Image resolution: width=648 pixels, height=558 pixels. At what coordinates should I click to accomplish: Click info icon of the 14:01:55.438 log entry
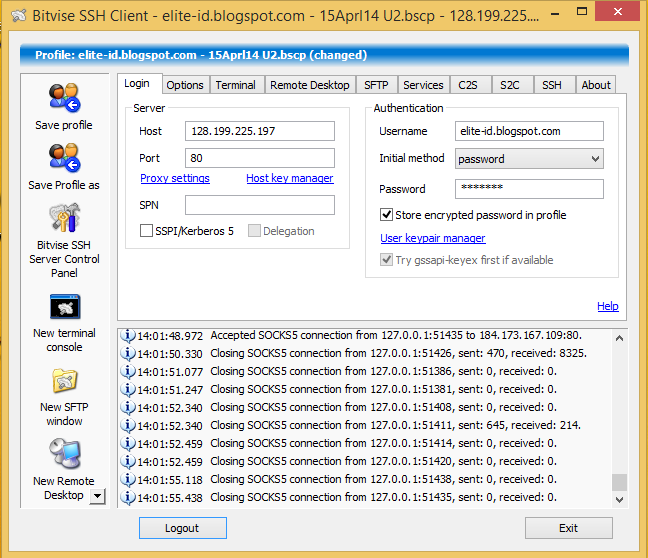click(x=128, y=497)
